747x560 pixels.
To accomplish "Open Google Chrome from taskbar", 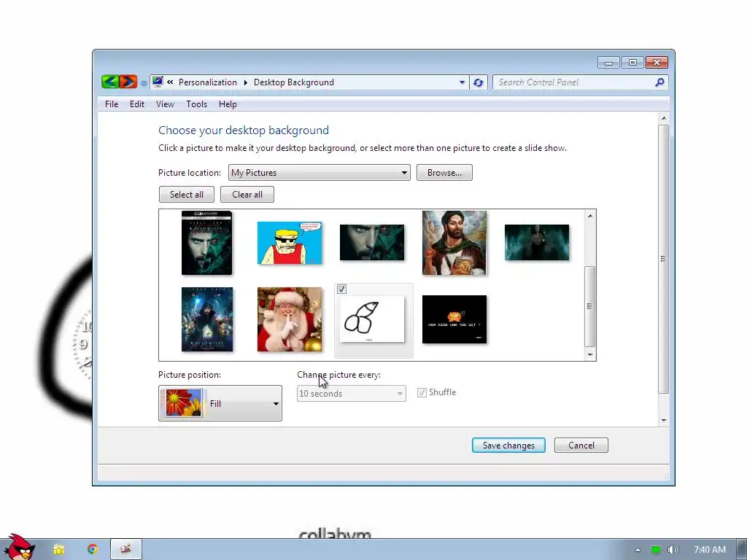I will (93, 550).
